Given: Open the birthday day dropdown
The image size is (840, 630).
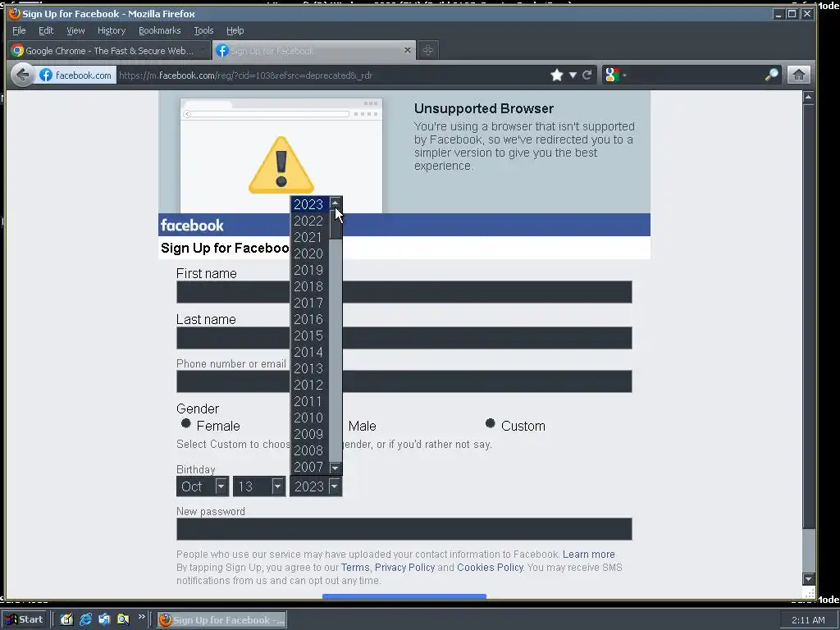Looking at the screenshot, I should click(x=258, y=486).
